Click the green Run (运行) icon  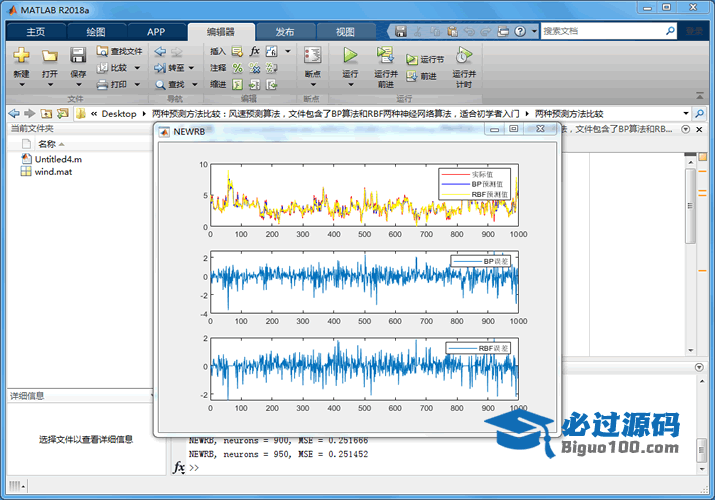point(350,55)
